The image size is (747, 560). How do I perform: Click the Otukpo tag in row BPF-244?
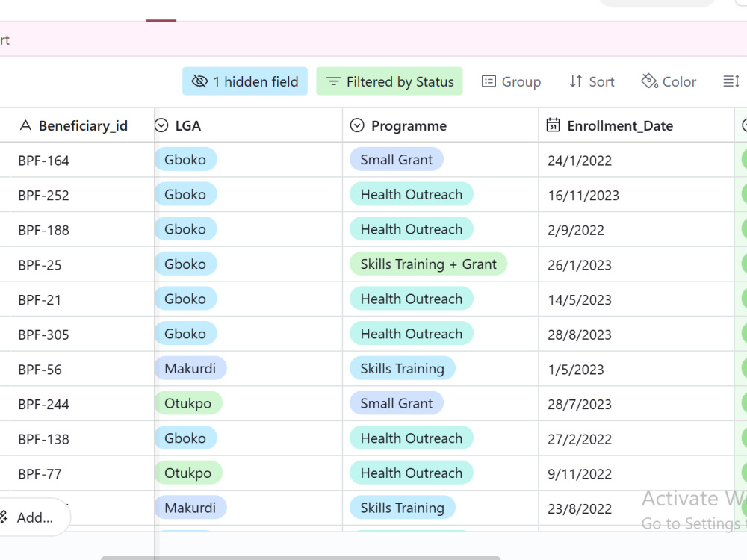click(x=188, y=403)
